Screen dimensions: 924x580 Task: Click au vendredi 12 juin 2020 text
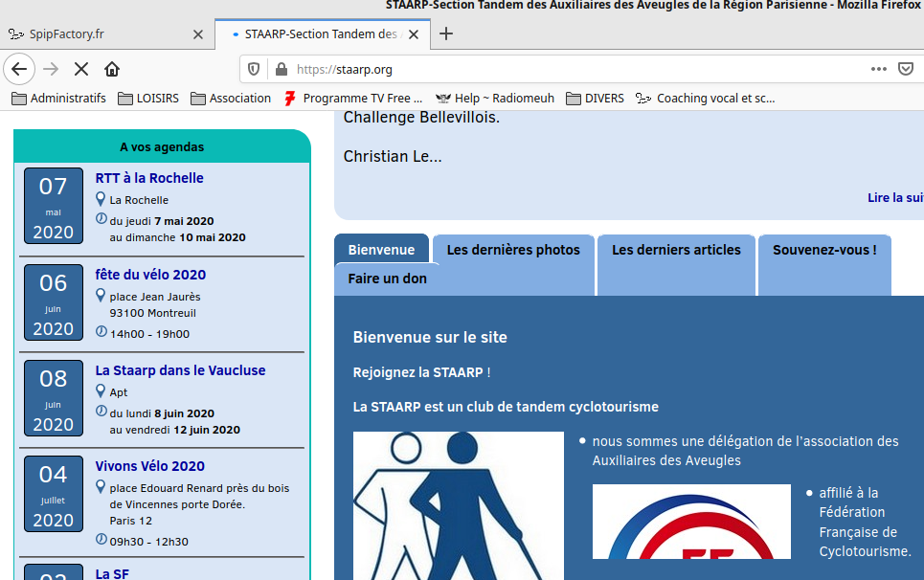click(x=175, y=430)
